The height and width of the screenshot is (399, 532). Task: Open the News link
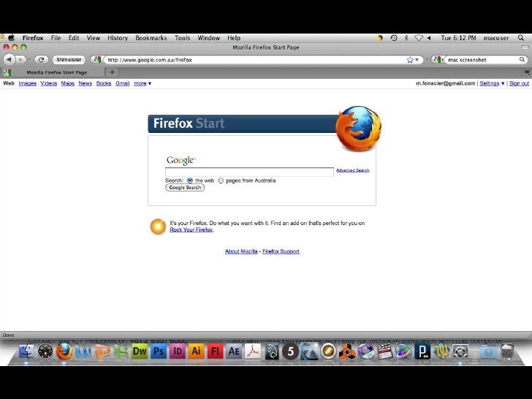(85, 83)
